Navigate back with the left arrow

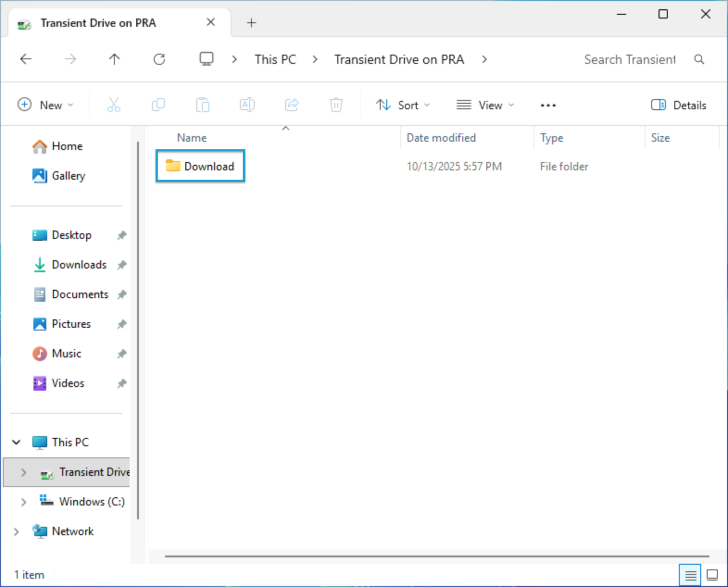tap(26, 59)
